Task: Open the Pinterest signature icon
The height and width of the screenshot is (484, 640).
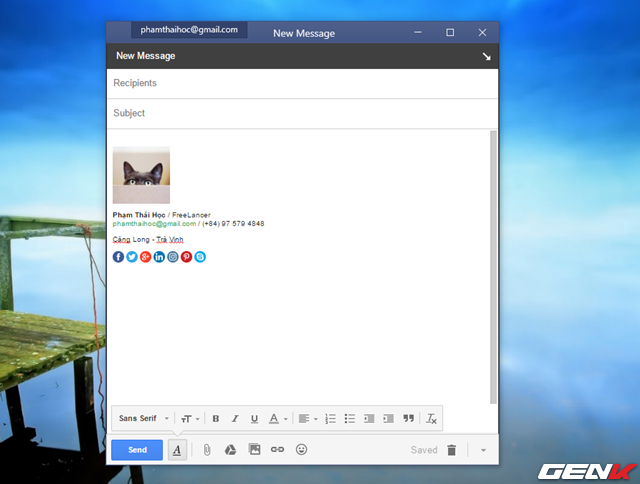Action: click(186, 257)
